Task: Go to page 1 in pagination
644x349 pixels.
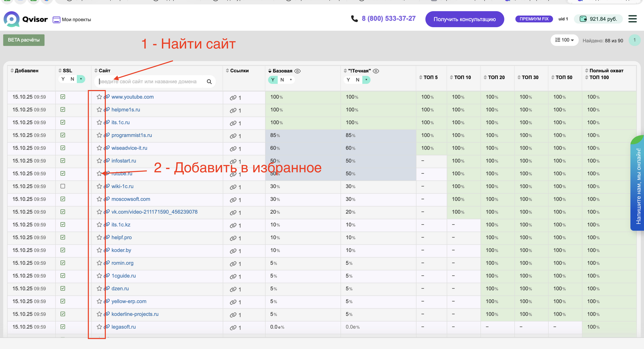Action: coord(635,40)
